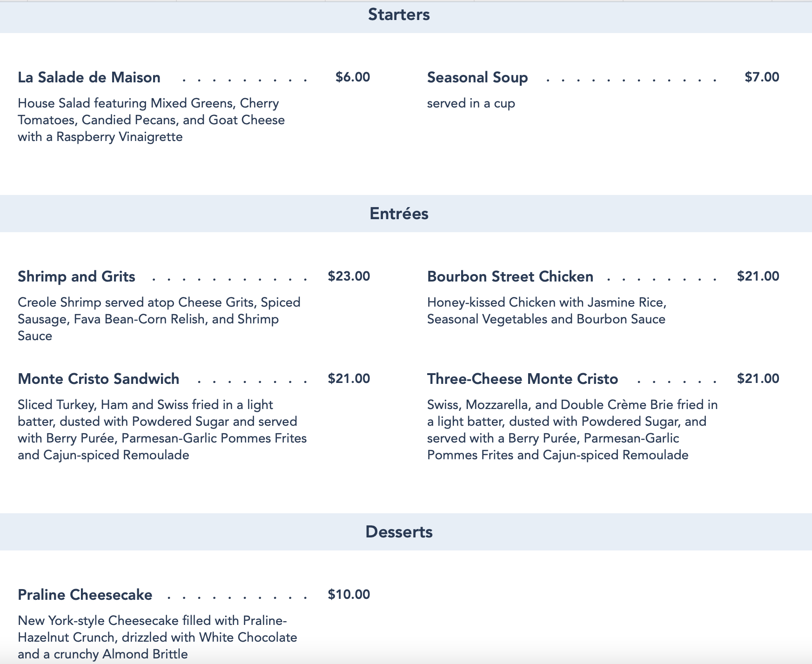Select the La Salade de Maison title
Viewport: 812px width, 664px height.
point(89,77)
